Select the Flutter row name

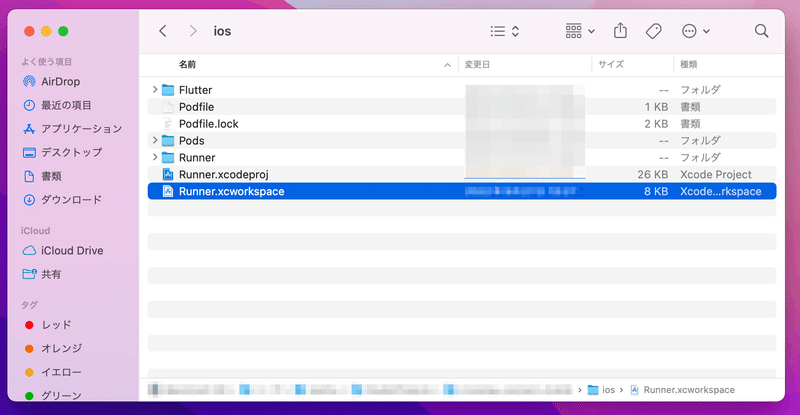pyautogui.click(x=195, y=90)
